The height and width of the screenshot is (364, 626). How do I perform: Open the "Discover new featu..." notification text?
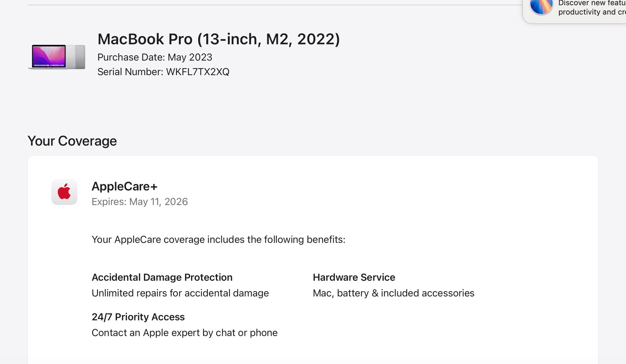pos(591,3)
